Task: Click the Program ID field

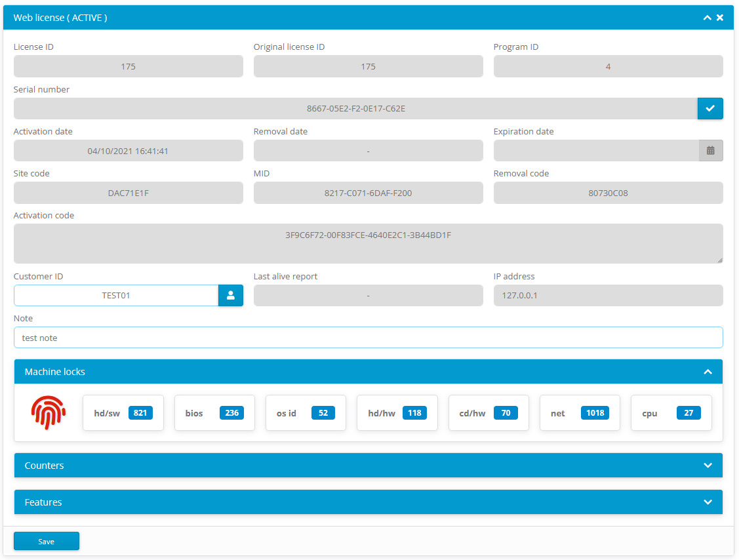Action: [608, 66]
